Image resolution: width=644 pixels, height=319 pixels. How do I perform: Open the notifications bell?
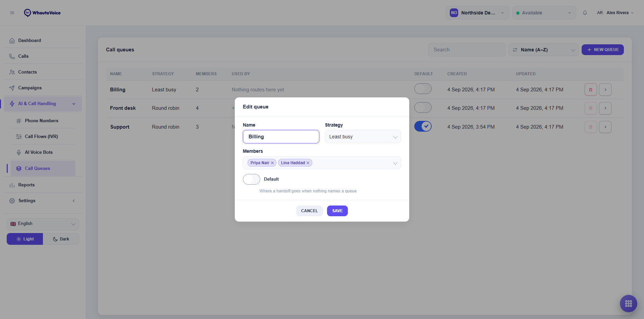point(585,13)
